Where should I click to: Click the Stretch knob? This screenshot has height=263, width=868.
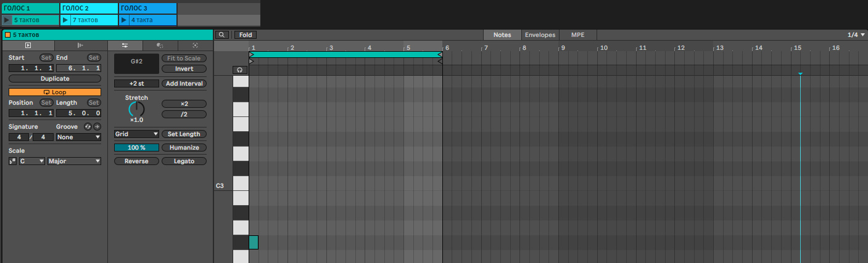pyautogui.click(x=136, y=110)
